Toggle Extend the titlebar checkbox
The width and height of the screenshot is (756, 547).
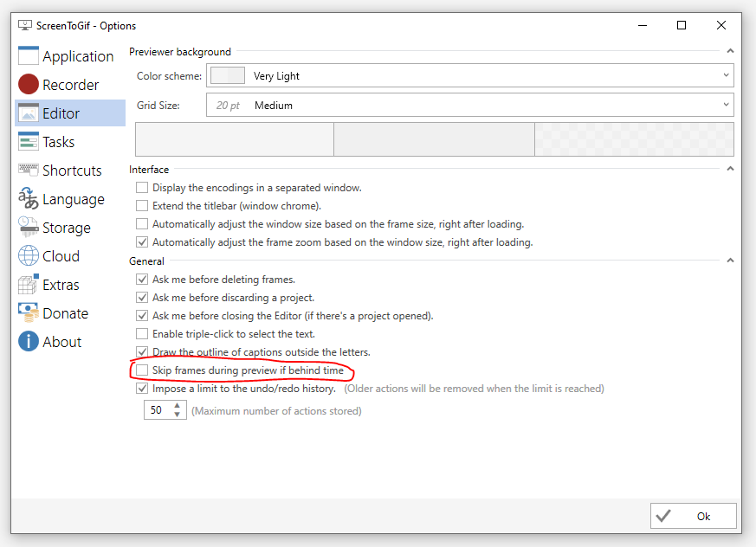(142, 206)
